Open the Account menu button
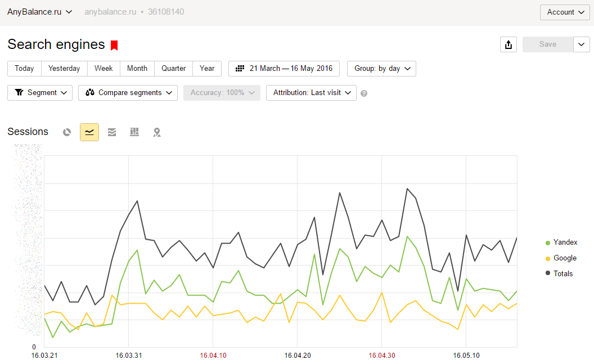 [x=565, y=12]
